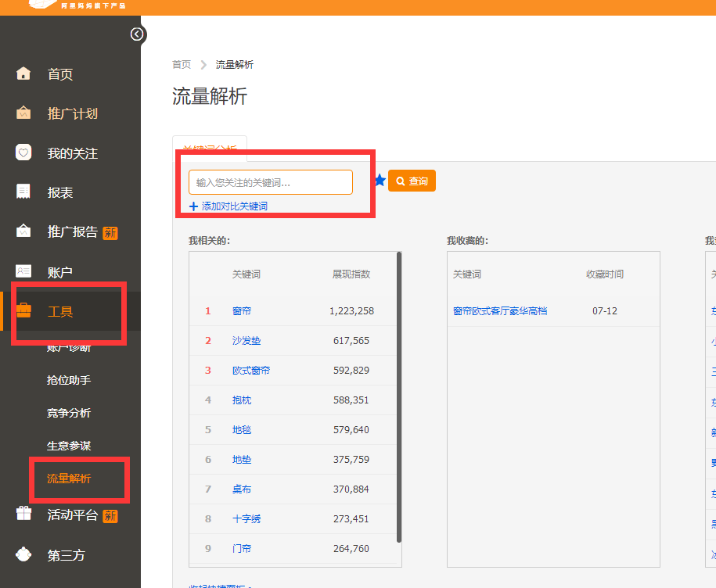Click the 第三方 sidebar icon
The height and width of the screenshot is (588, 716).
tap(23, 555)
